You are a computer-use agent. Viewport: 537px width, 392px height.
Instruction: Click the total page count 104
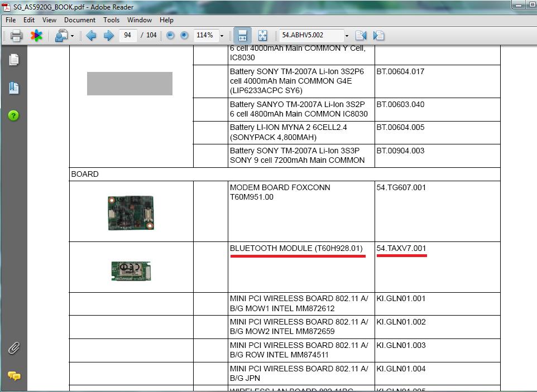click(151, 35)
